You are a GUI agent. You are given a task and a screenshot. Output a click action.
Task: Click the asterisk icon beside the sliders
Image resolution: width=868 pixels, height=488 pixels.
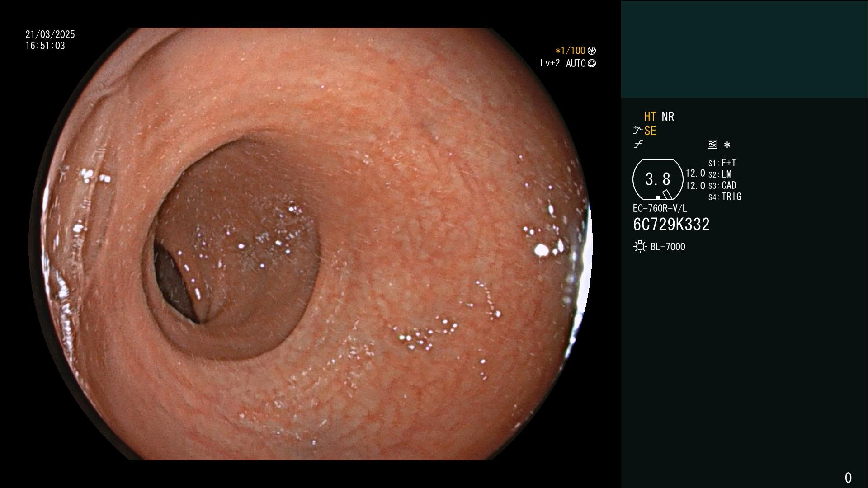(727, 145)
